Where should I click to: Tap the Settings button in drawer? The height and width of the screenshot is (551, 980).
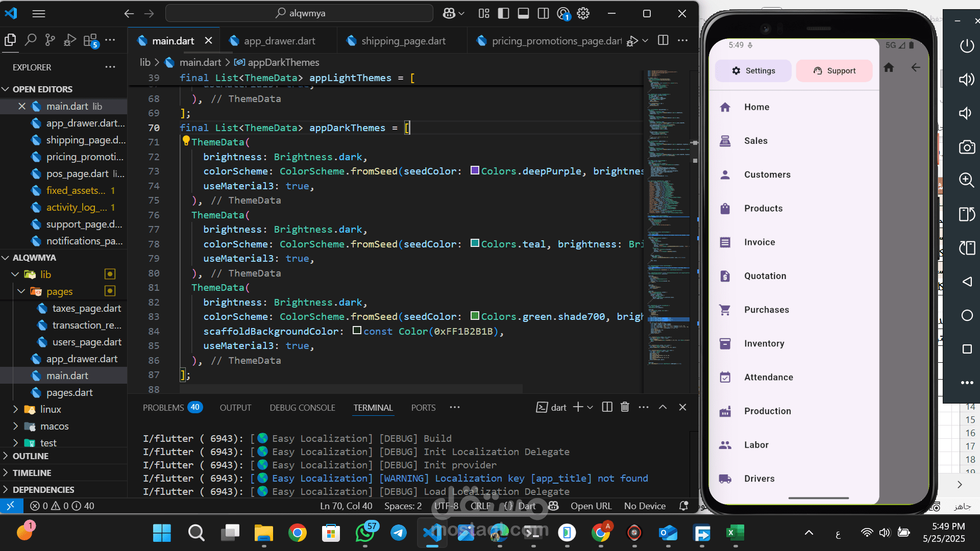coord(753,71)
